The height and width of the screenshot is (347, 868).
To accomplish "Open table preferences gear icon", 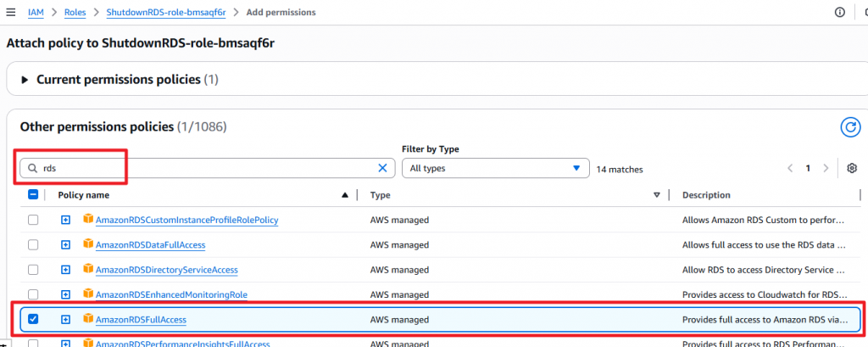I will pos(852,169).
